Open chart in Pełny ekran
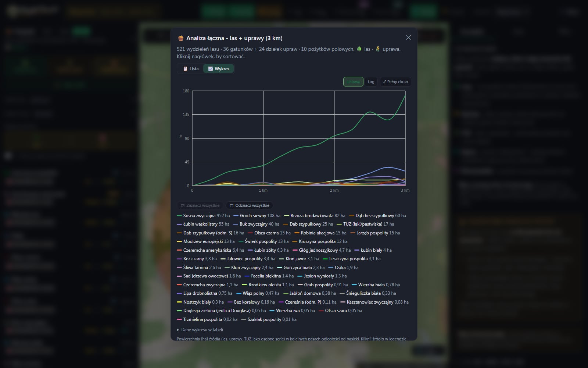The image size is (588, 368). 395,82
